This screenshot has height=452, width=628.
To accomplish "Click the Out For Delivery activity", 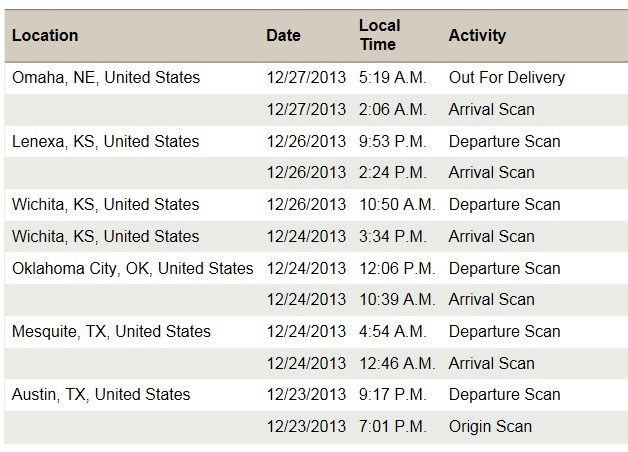I will [x=507, y=77].
